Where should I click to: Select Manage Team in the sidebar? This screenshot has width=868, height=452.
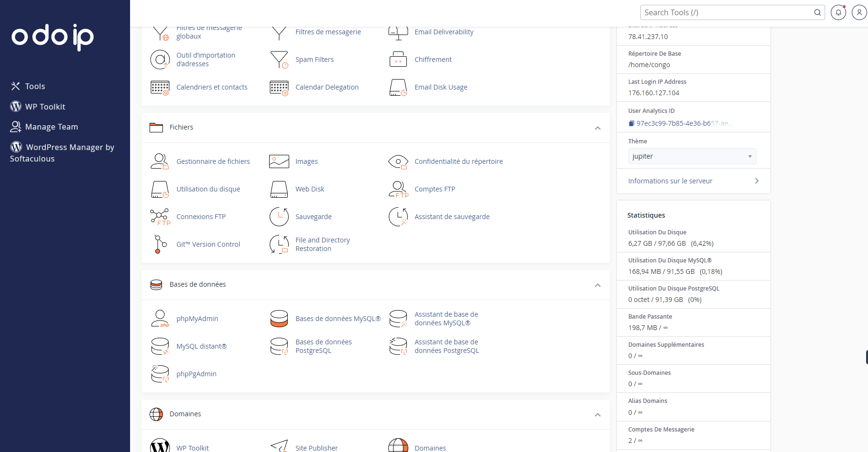coord(51,127)
